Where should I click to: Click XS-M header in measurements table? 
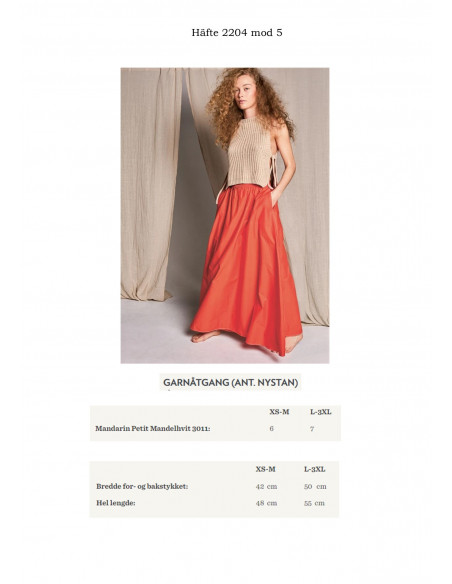click(x=265, y=469)
